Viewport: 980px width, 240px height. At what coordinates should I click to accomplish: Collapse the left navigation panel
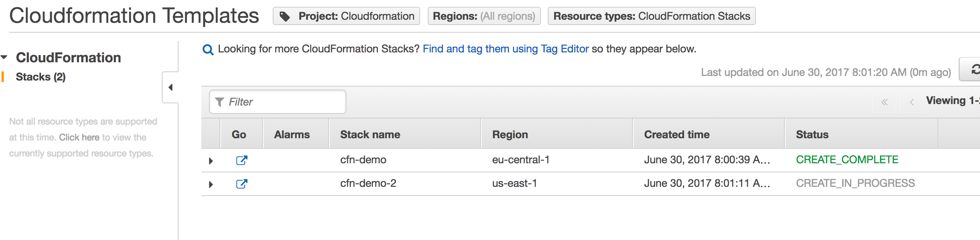[x=171, y=87]
